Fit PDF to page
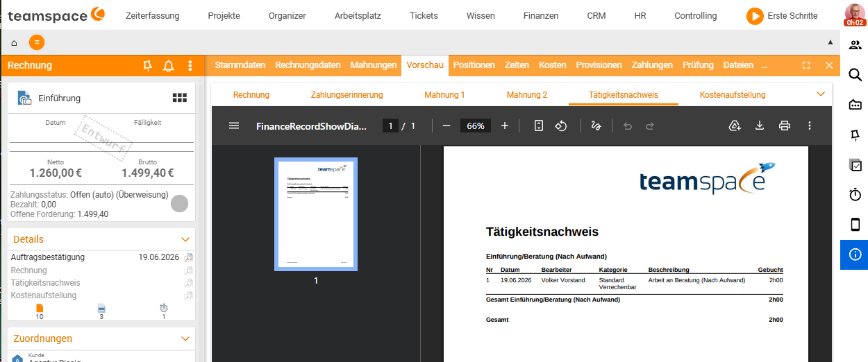The width and height of the screenshot is (868, 362). point(538,126)
